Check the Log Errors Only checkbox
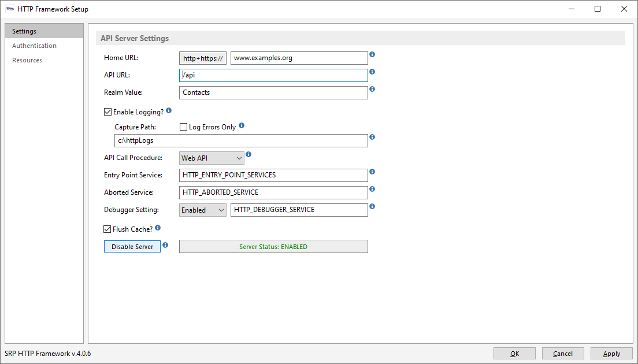The image size is (638, 364). [x=184, y=127]
